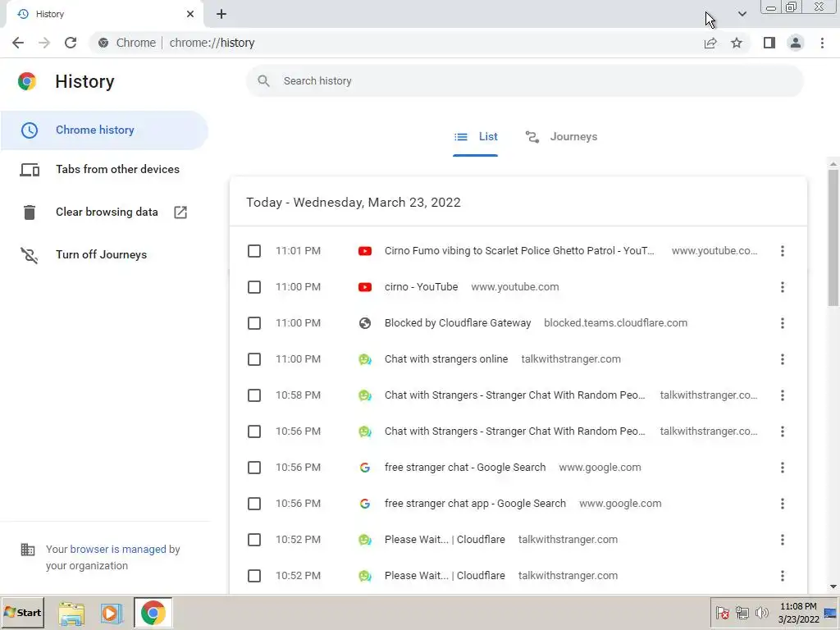
Task: Click the volume speaker tray icon
Action: coord(761,612)
